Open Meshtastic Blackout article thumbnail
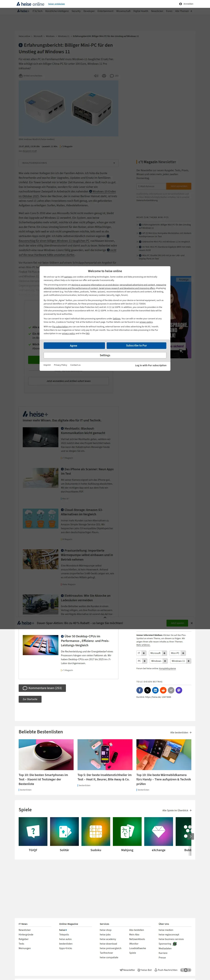This screenshot has height=980, width=210. point(40,437)
